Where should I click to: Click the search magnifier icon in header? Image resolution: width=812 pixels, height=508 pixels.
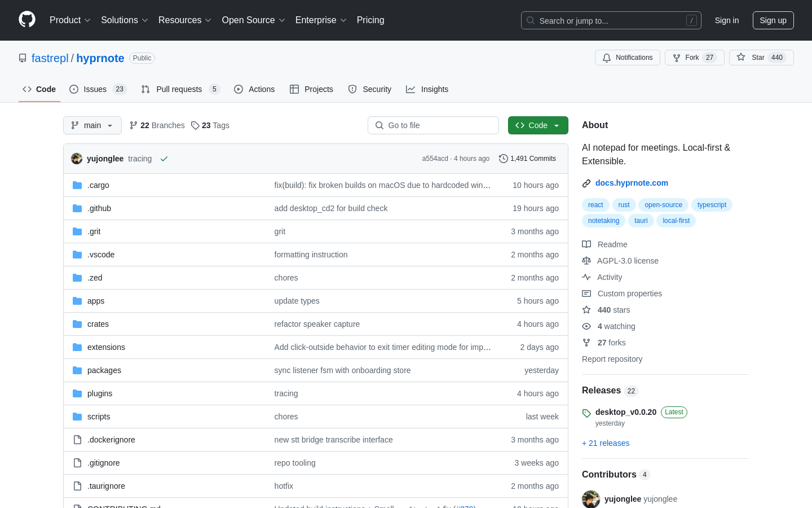531,20
